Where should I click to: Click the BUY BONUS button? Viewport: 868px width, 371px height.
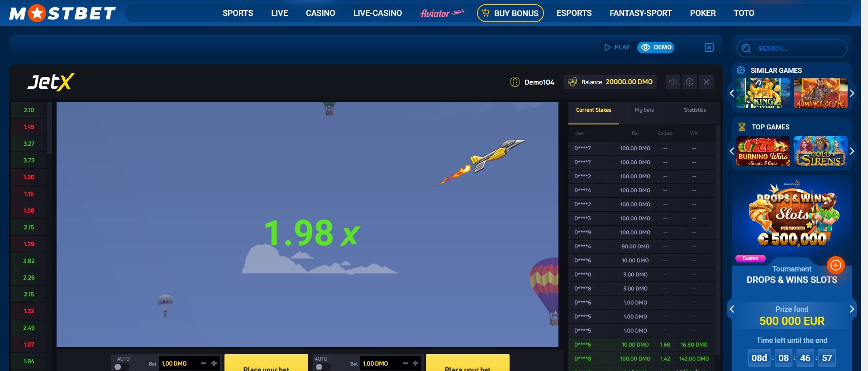point(510,13)
